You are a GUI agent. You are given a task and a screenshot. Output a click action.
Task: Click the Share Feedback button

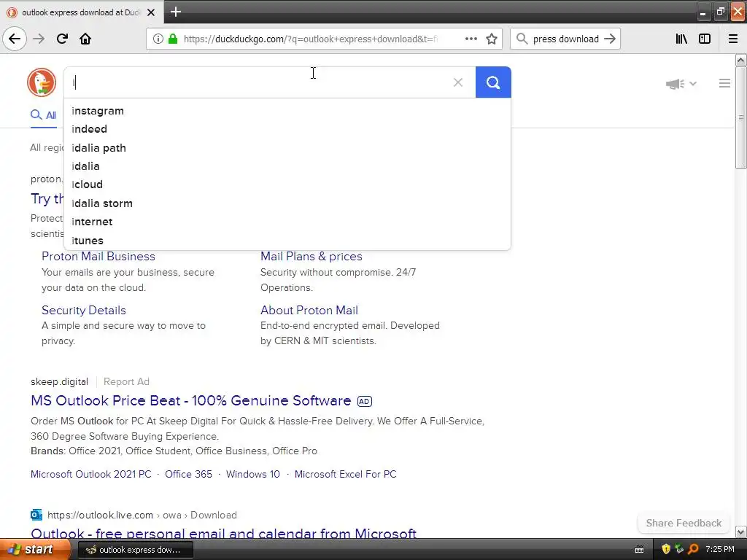click(x=684, y=523)
